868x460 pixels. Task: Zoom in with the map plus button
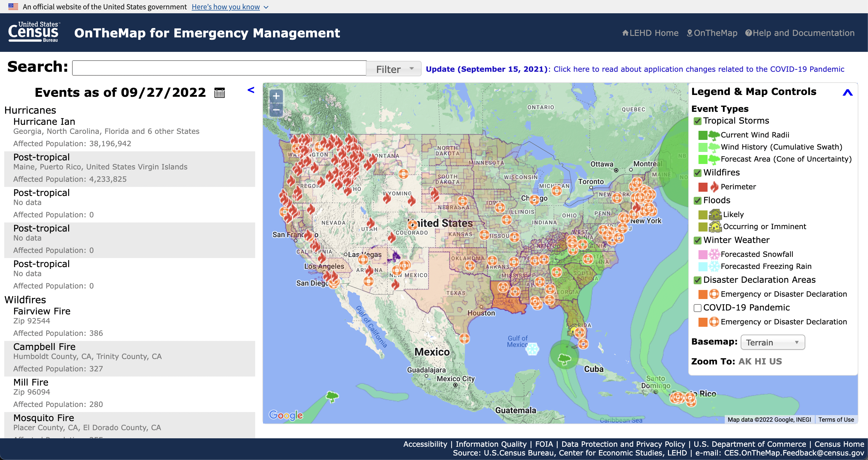click(x=276, y=96)
